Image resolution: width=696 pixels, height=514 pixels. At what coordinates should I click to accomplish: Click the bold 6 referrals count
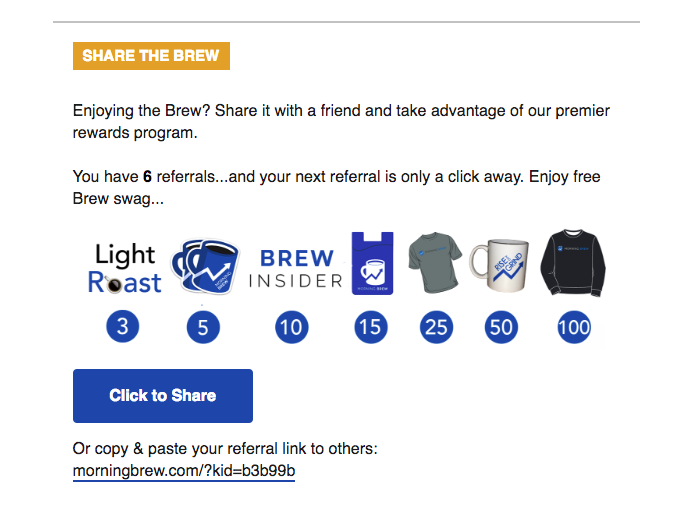click(147, 177)
